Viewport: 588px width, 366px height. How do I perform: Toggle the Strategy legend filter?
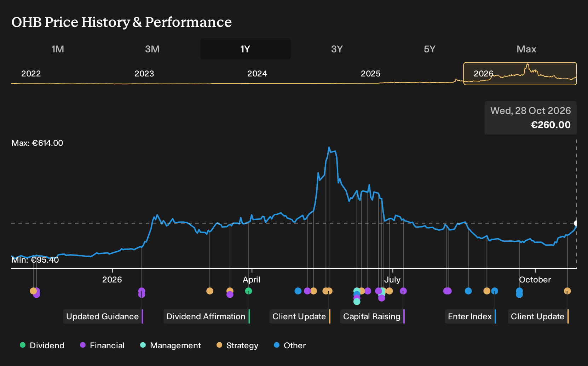point(237,345)
